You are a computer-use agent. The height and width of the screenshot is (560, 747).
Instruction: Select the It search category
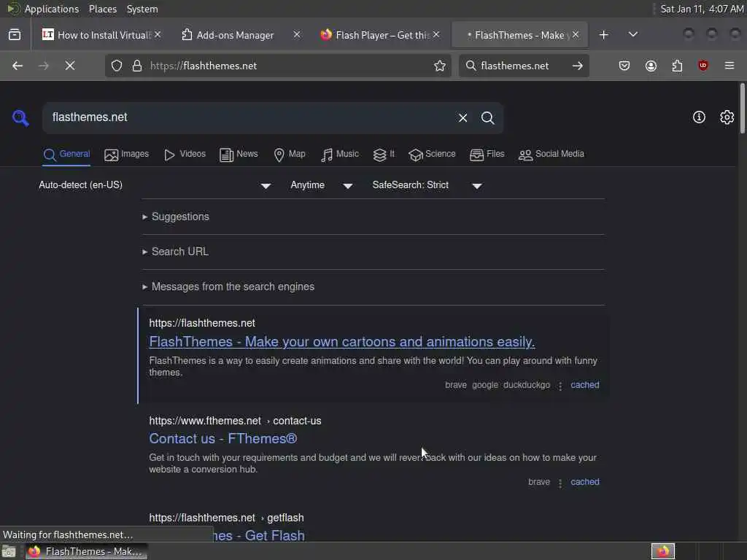pos(384,155)
